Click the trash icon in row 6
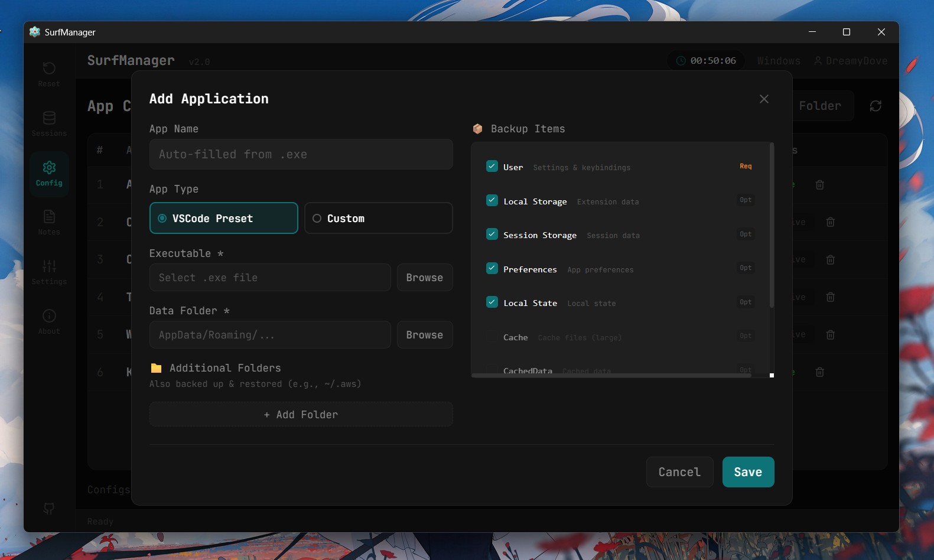Viewport: 934px width, 560px height. coord(819,372)
